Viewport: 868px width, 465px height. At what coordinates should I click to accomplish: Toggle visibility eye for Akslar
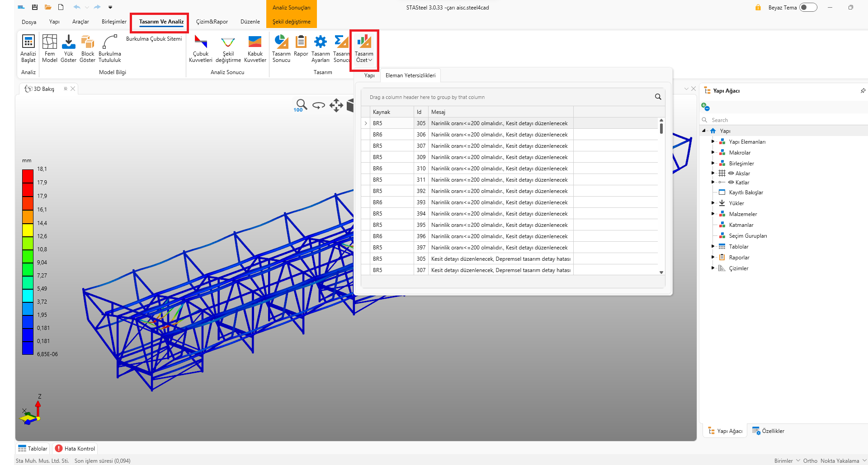tap(731, 174)
